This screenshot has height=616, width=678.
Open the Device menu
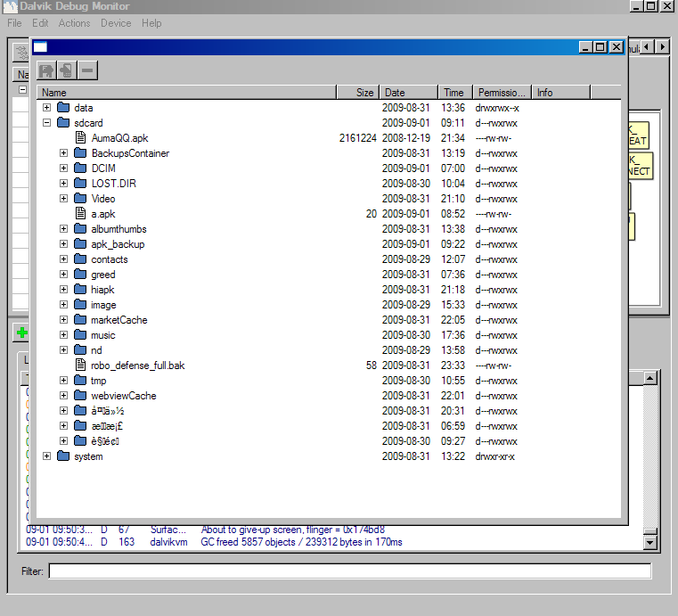tap(116, 23)
